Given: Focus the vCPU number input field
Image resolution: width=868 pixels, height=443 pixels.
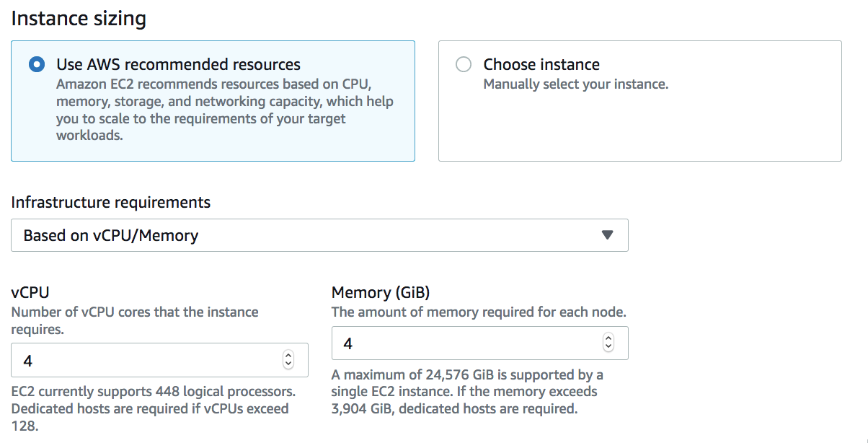Looking at the screenshot, I should point(144,360).
